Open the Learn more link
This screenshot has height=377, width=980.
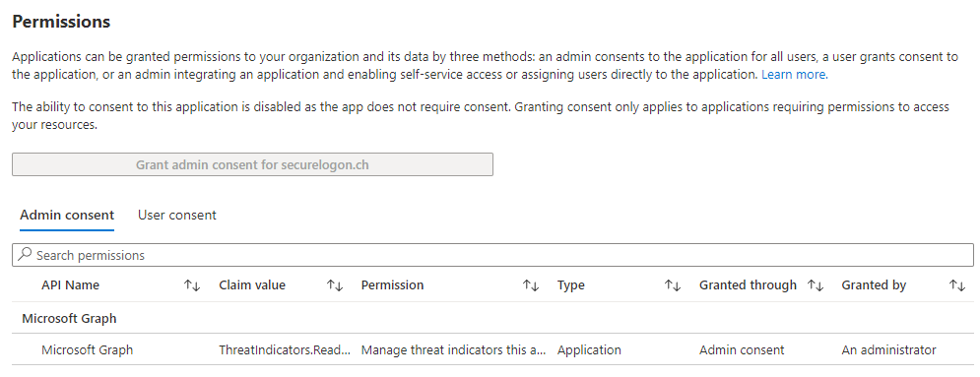click(x=795, y=74)
